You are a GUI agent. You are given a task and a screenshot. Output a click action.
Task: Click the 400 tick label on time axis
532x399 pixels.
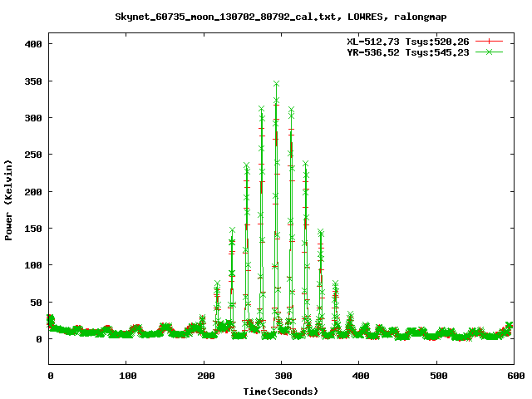point(361,376)
